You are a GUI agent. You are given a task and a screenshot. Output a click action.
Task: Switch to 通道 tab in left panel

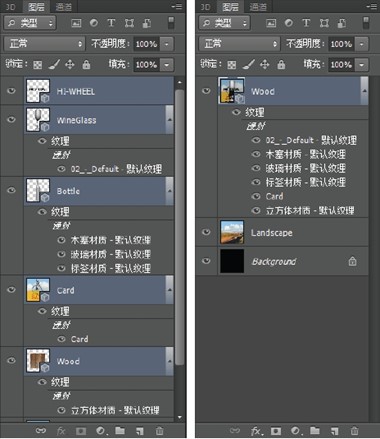63,7
